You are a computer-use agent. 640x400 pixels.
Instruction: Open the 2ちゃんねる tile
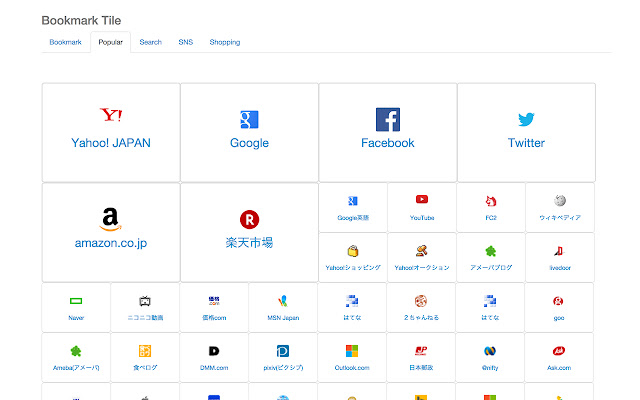pyautogui.click(x=421, y=307)
